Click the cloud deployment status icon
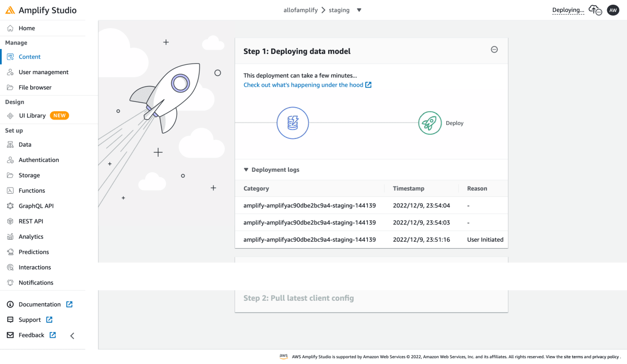 point(595,10)
